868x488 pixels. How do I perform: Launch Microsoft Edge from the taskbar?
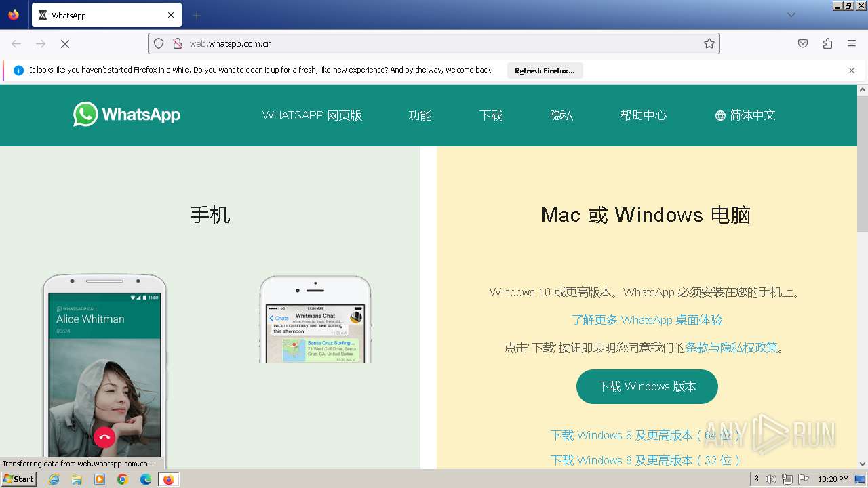(146, 479)
